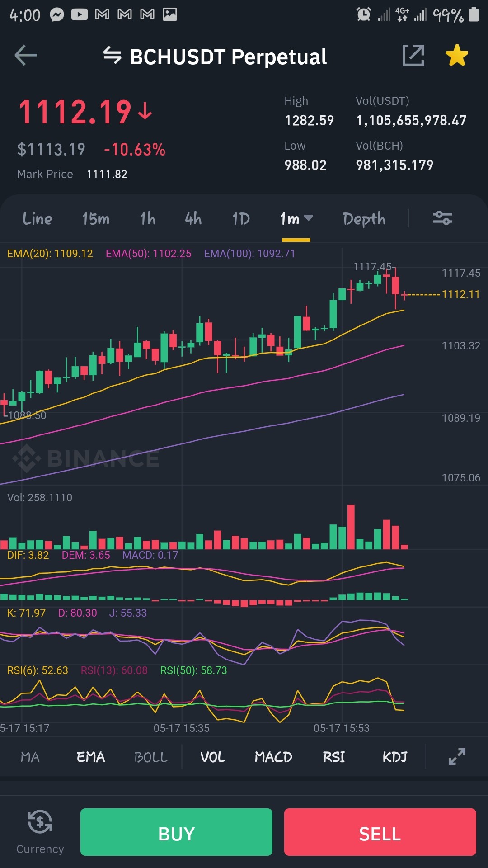This screenshot has height=868, width=488.
Task: Tap the green BUY button
Action: [x=176, y=832]
